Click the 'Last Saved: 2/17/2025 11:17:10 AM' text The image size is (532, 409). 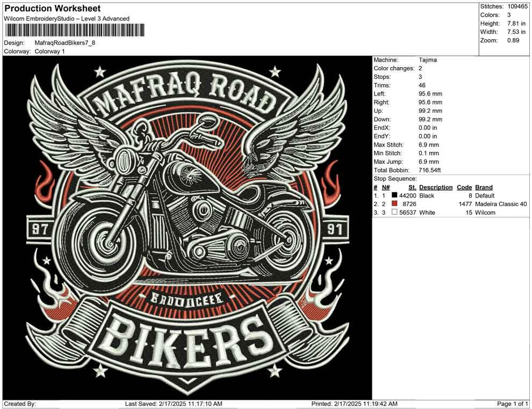(x=174, y=404)
